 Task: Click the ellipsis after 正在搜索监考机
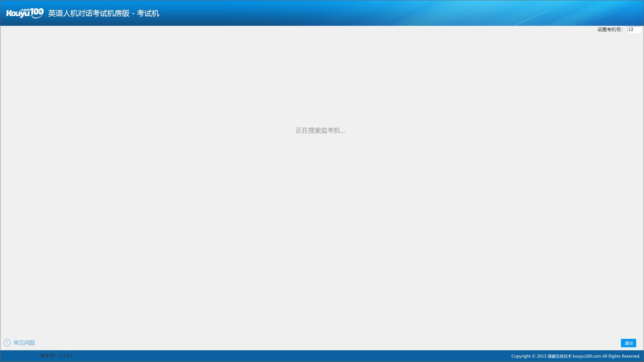tap(342, 131)
